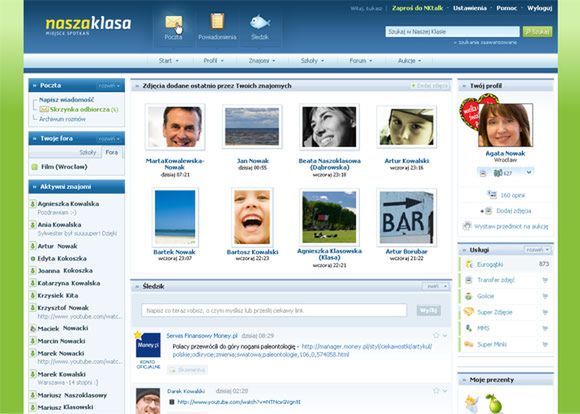Click the status icon beside Agnieszka Kowalska
The height and width of the screenshot is (414, 580).
click(33, 203)
